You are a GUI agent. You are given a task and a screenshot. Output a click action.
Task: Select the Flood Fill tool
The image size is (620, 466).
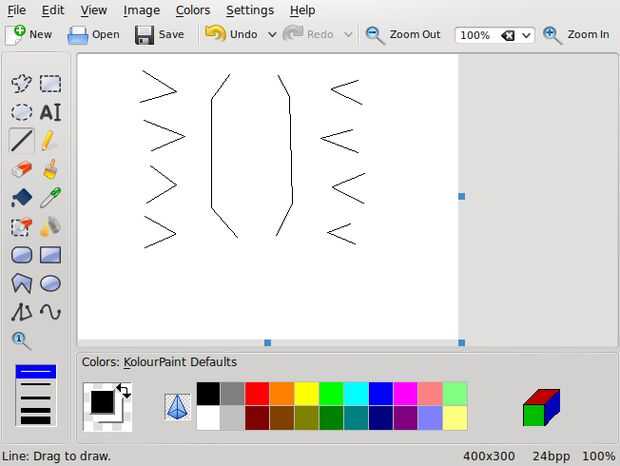click(x=21, y=198)
